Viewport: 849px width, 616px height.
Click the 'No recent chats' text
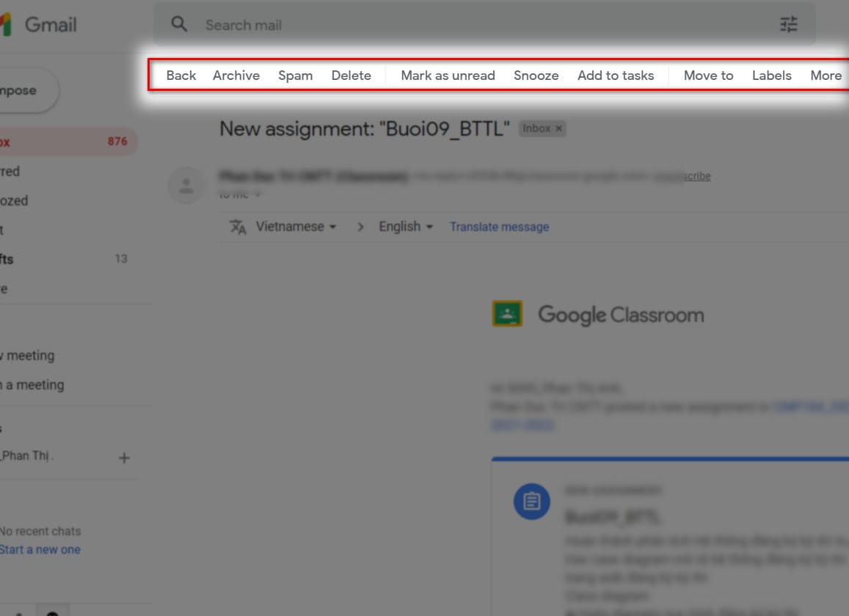[40, 531]
